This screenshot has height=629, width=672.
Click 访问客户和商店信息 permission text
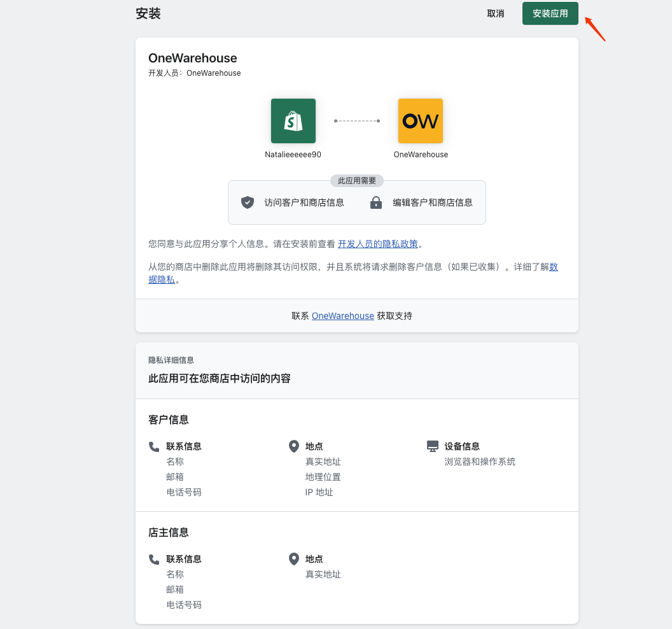(304, 202)
